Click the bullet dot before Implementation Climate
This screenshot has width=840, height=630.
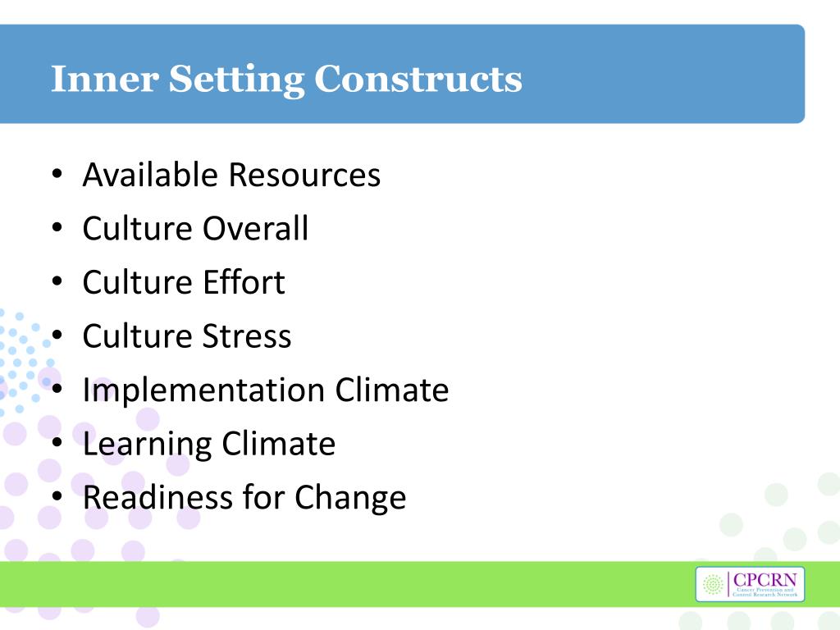point(57,389)
